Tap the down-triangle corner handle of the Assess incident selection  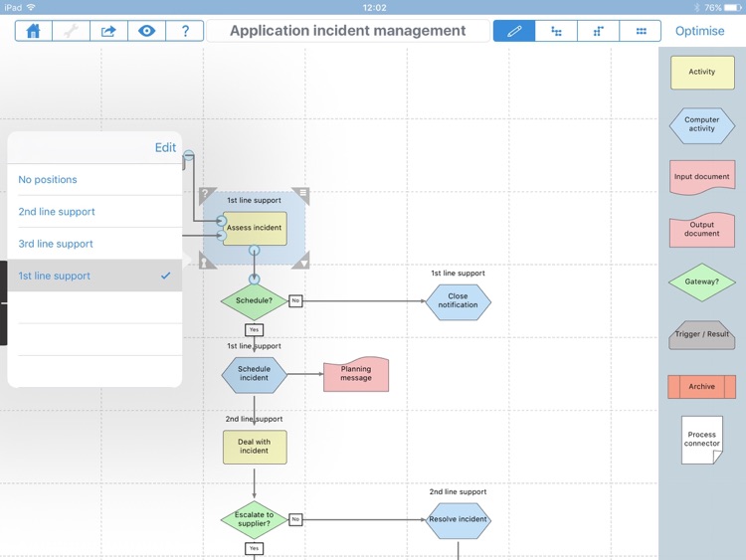303,263
